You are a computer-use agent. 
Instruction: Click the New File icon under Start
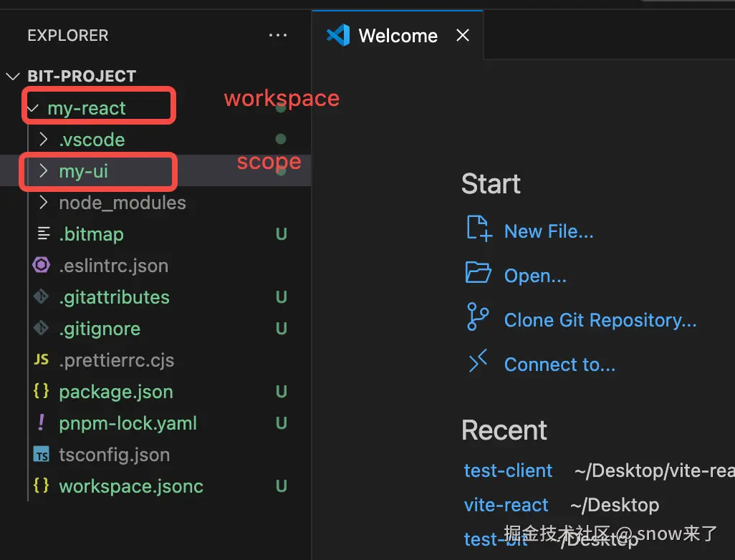[479, 228]
